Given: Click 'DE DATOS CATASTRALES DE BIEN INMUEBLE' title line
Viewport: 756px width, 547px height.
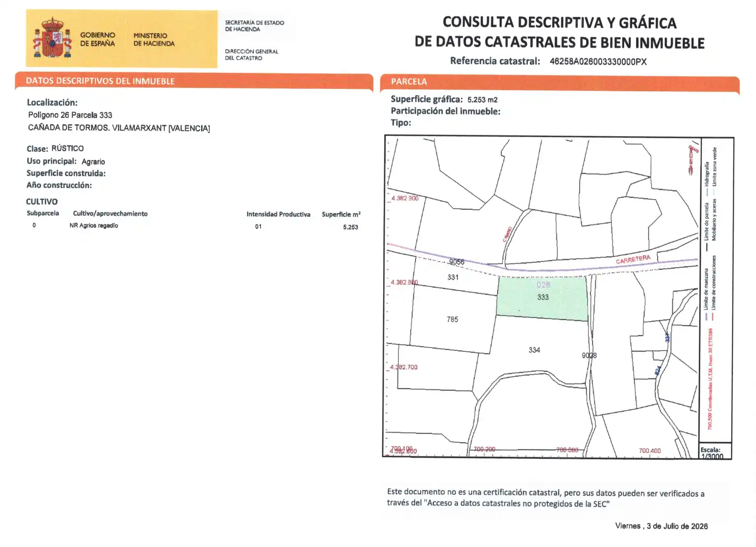Looking at the screenshot, I should (x=559, y=42).
